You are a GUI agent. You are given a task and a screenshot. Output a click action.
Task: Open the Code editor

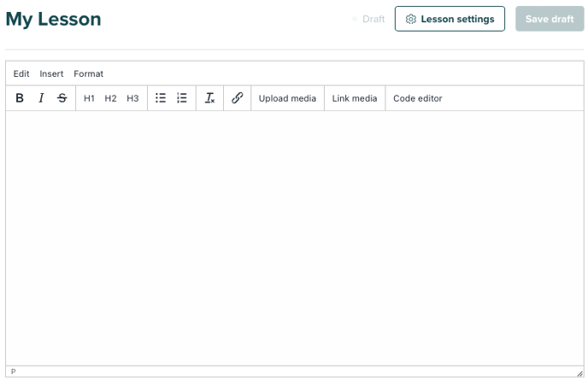(x=417, y=98)
